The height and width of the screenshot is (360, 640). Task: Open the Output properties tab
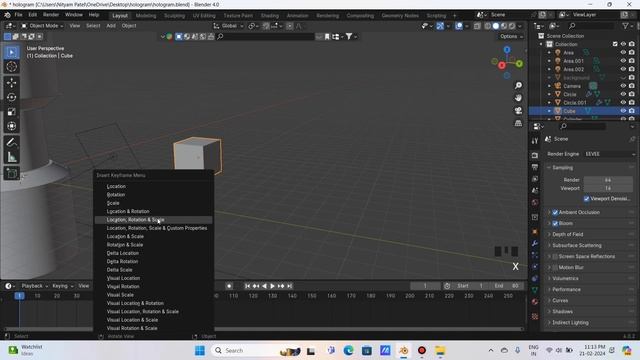[535, 167]
